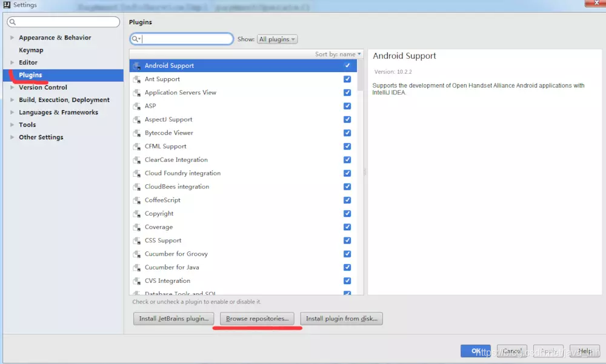Screen dimensions: 606x364
Task: Click the CoffeeScript plugin icon
Action: (136, 200)
